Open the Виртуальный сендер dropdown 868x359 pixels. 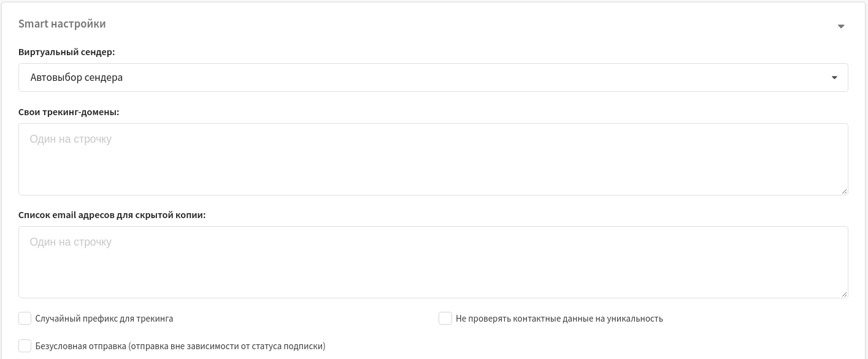pos(432,78)
